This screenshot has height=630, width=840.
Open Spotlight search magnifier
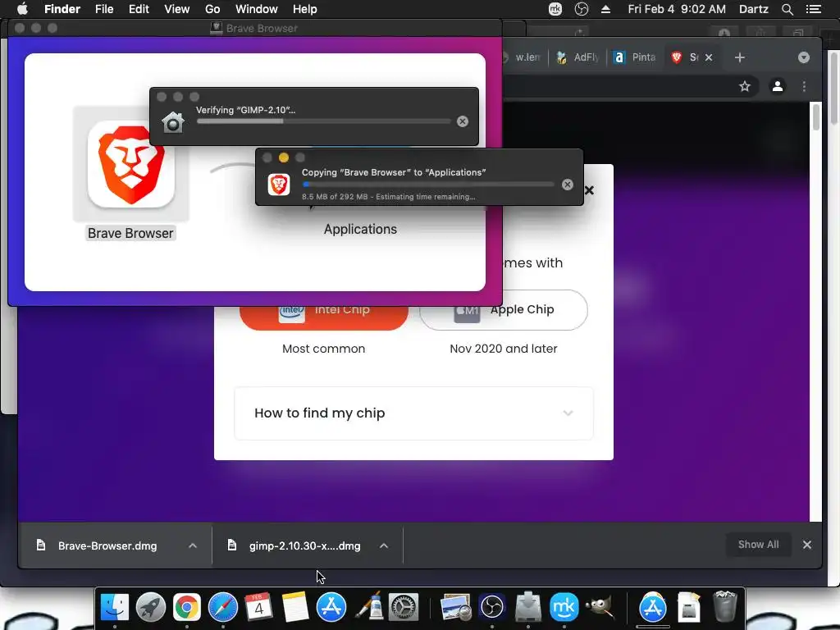(x=787, y=9)
